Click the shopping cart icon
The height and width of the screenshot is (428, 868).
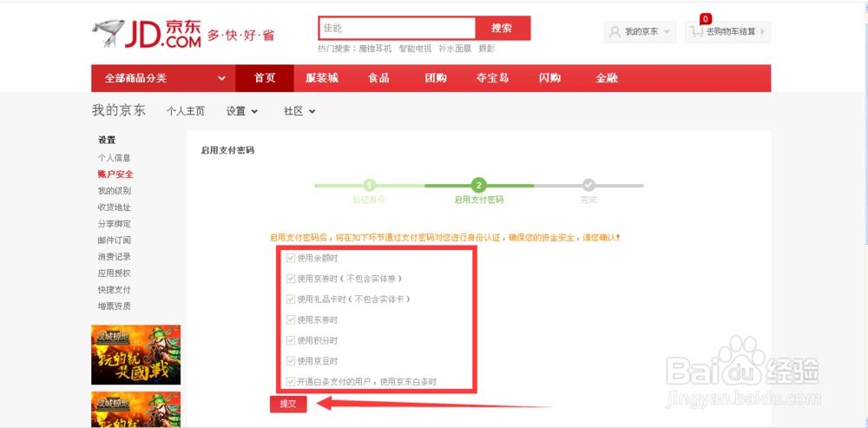[x=696, y=32]
